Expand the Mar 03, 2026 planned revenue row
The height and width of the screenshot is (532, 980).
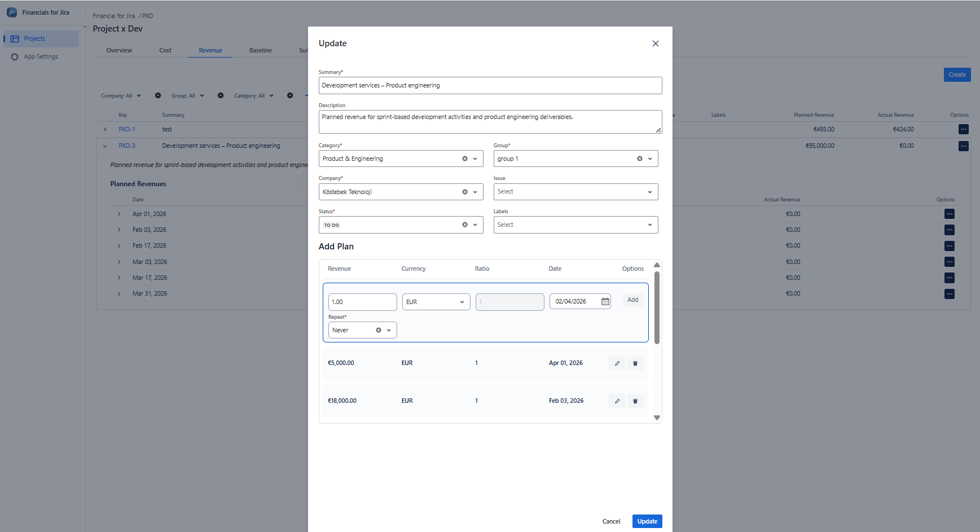click(119, 262)
